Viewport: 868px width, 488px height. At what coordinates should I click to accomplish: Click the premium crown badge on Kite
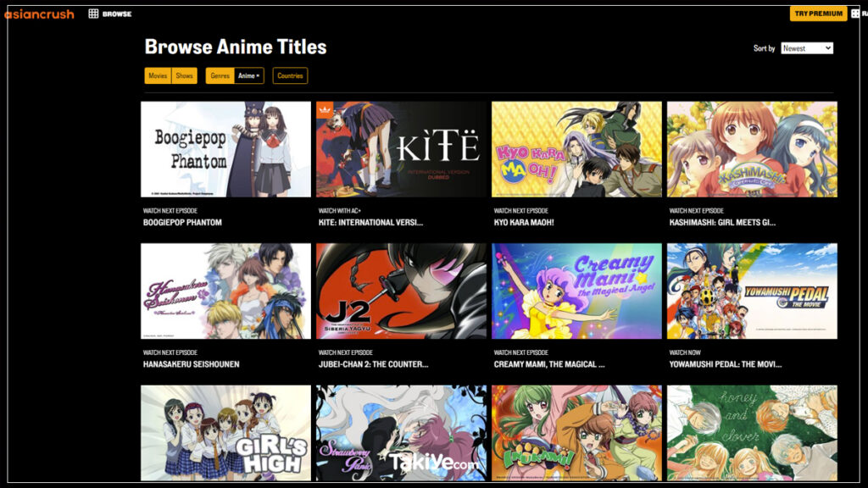325,109
